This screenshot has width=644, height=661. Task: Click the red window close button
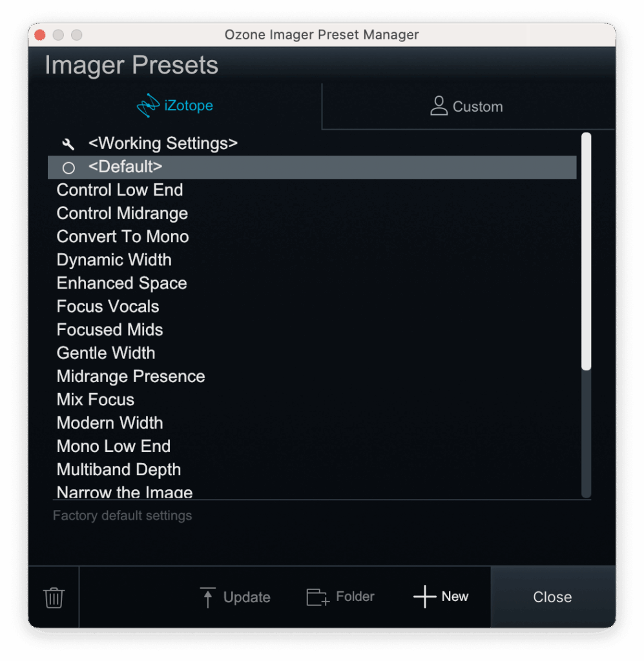point(40,35)
